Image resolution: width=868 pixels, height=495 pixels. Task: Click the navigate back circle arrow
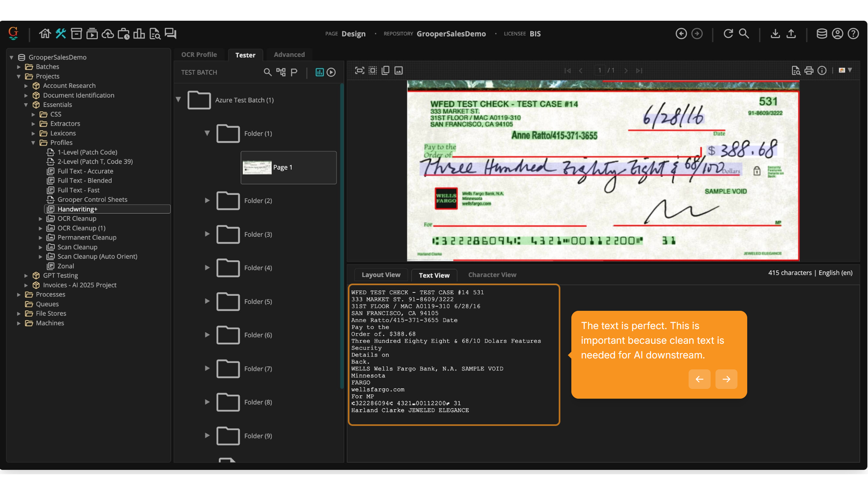tap(681, 33)
